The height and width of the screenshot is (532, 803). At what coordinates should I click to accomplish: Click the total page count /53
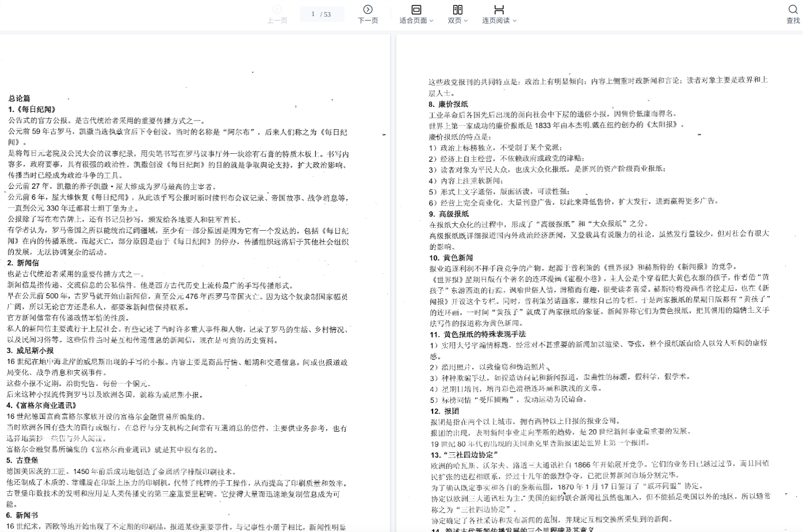(326, 14)
